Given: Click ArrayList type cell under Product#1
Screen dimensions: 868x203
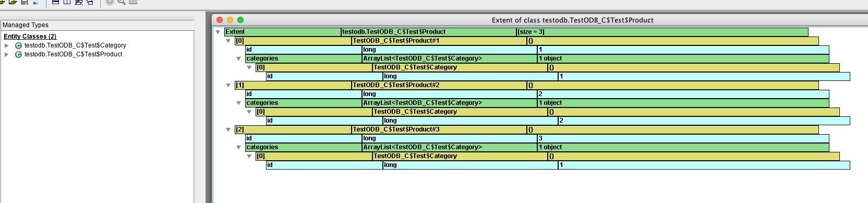Looking at the screenshot, I should 450,58.
